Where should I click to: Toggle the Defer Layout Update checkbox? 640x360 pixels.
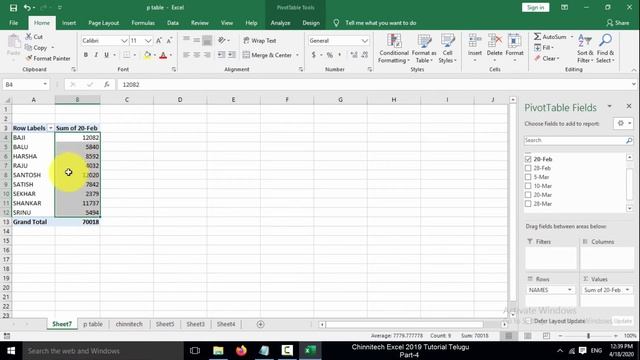click(x=529, y=321)
